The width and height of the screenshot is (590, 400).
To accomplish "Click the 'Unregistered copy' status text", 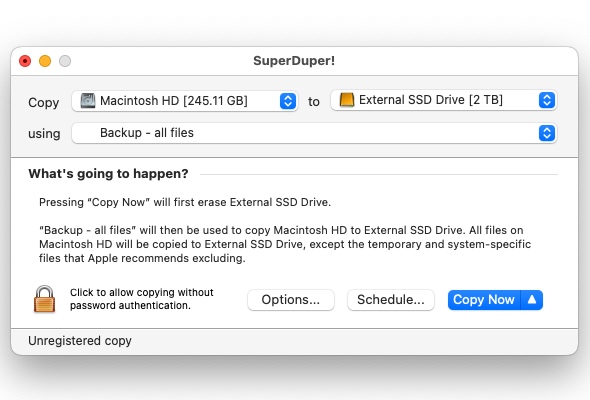I will tap(80, 341).
